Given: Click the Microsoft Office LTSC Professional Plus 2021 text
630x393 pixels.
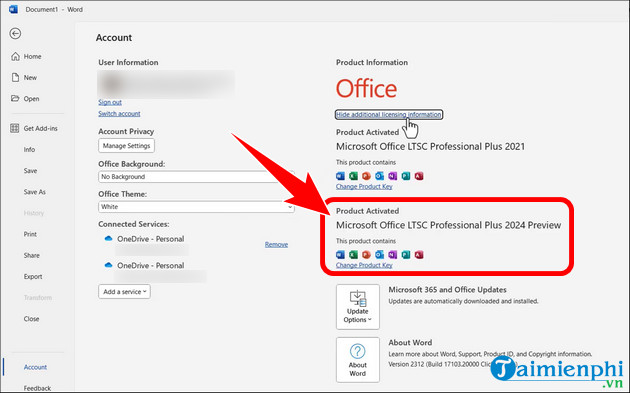Looking at the screenshot, I should (x=430, y=147).
